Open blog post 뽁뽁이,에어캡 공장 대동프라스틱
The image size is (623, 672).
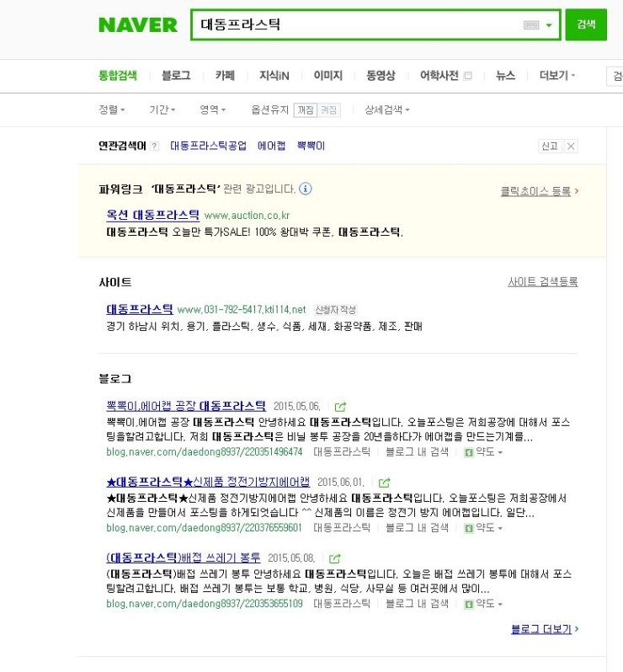(x=186, y=405)
